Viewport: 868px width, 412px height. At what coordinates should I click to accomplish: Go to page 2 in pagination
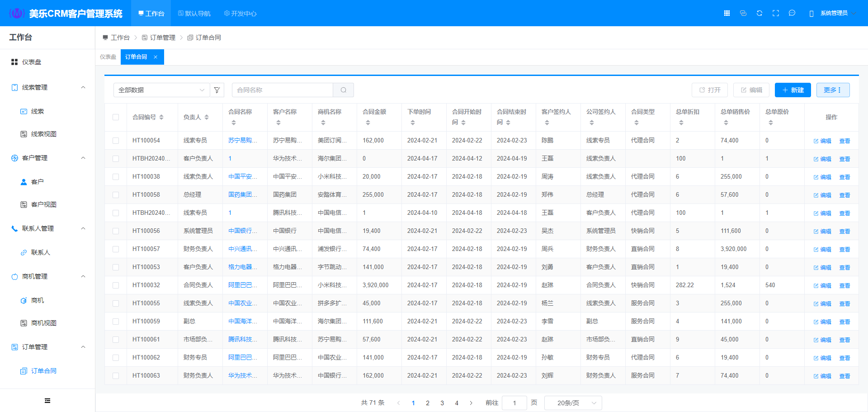(x=428, y=403)
